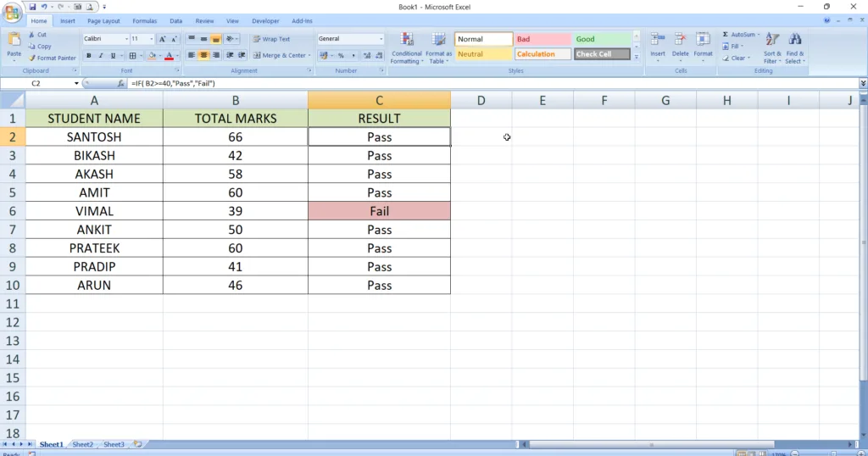Click Merge & Center

coord(279,55)
